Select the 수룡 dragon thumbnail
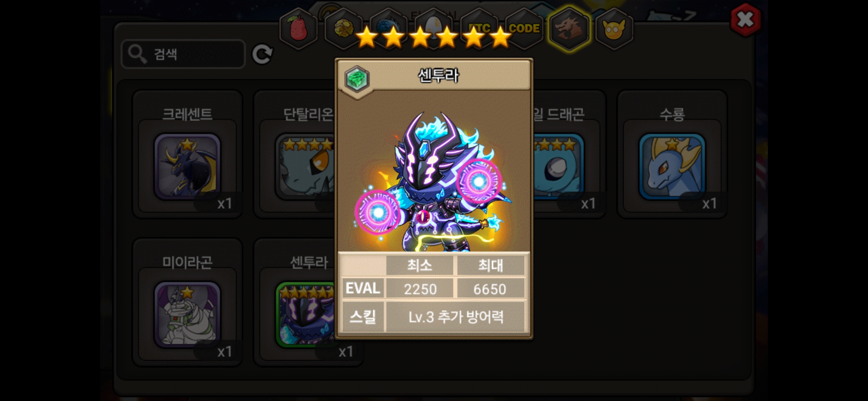Image resolution: width=868 pixels, height=401 pixels. (672, 167)
